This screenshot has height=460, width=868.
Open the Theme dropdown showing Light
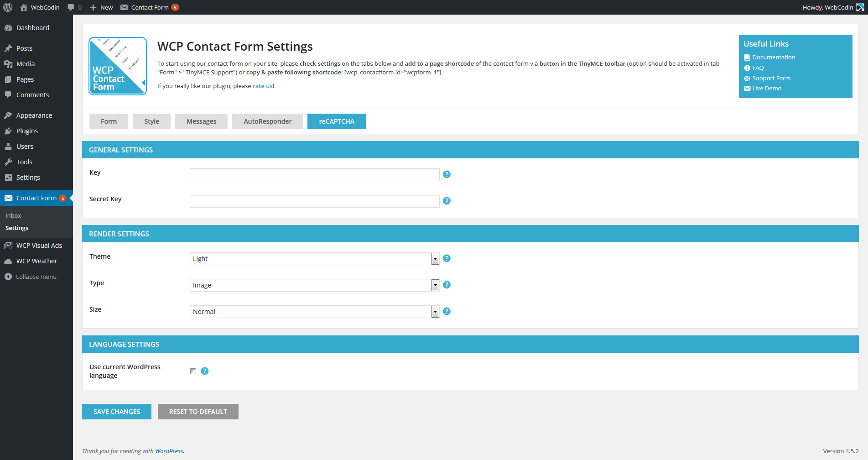click(x=314, y=259)
